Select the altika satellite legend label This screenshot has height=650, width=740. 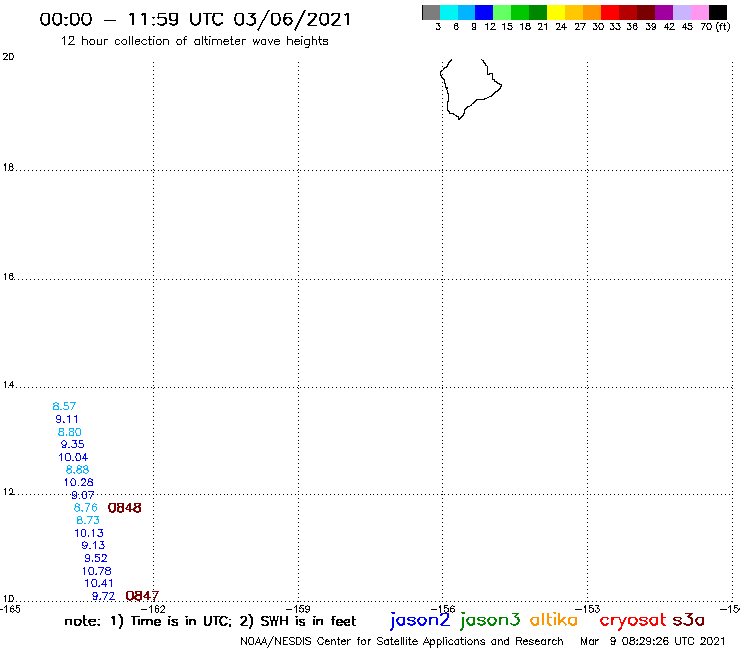point(554,620)
